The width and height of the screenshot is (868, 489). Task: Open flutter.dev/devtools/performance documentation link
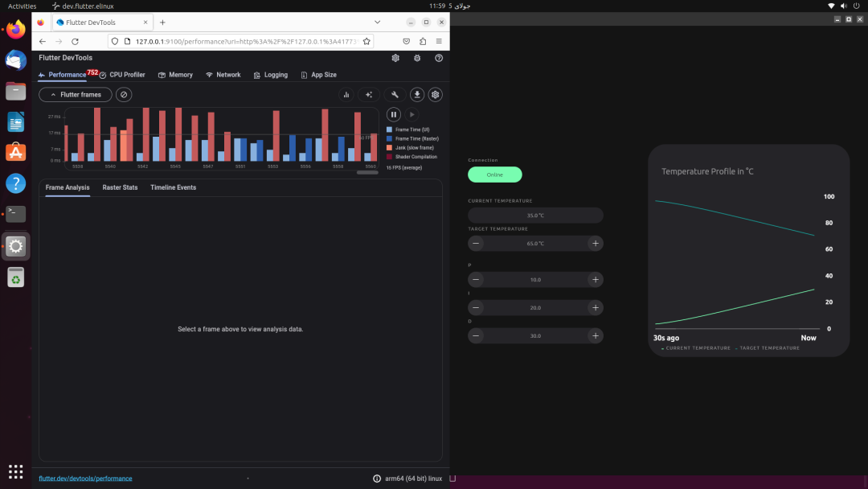click(x=85, y=479)
